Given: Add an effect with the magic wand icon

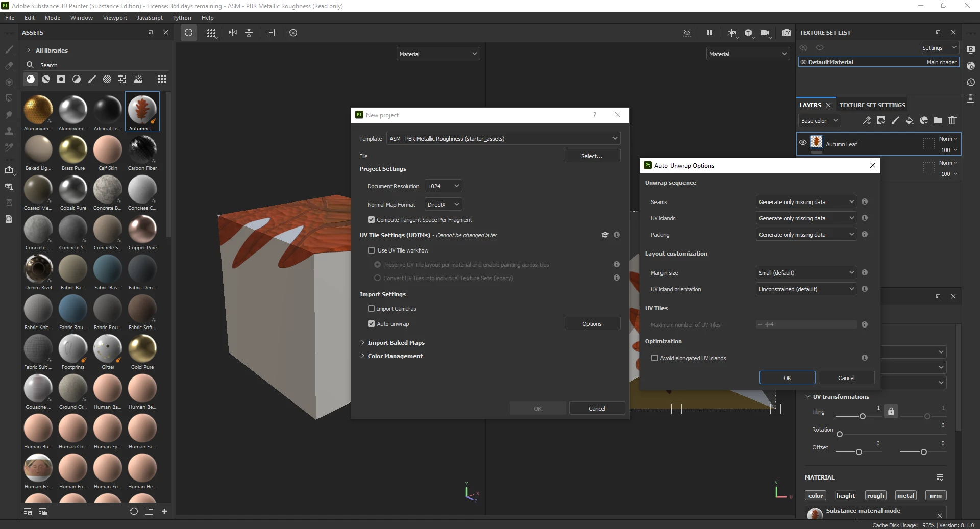Looking at the screenshot, I should point(867,121).
